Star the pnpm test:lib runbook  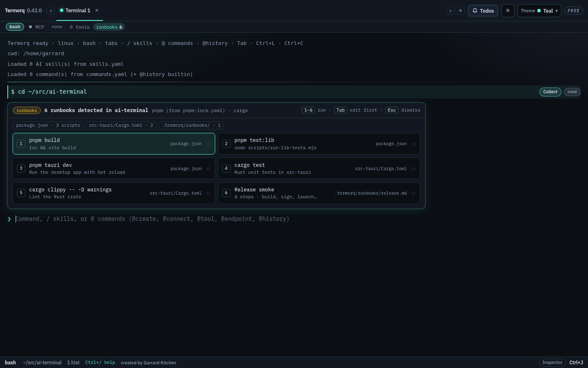point(414,144)
